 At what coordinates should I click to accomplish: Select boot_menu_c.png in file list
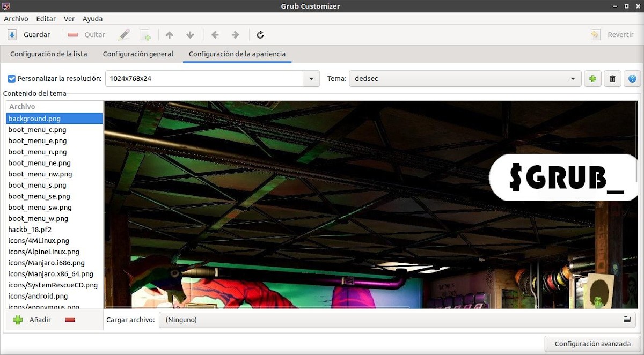(x=37, y=130)
